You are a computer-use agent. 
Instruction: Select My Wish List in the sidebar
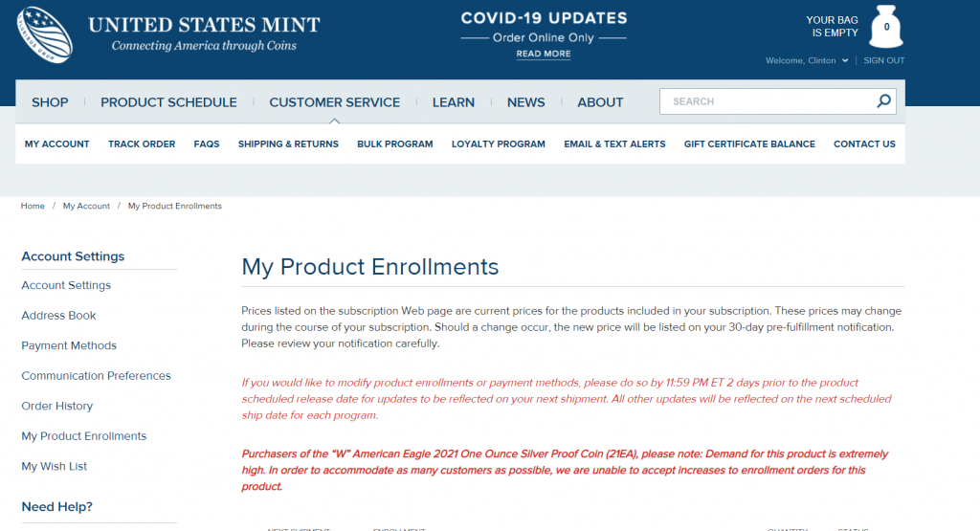pos(55,467)
